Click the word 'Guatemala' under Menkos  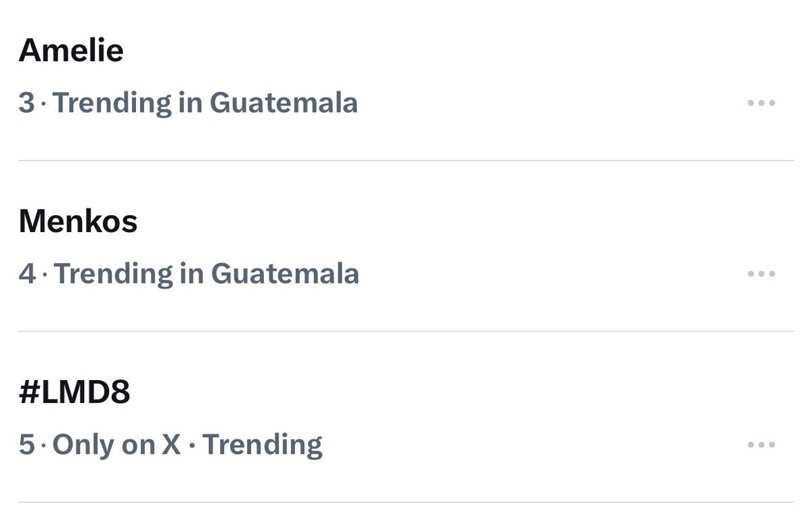click(285, 274)
